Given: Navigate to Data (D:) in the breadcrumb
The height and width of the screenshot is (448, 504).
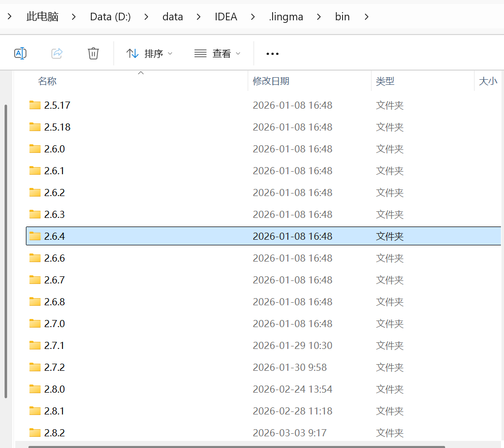Looking at the screenshot, I should point(110,16).
